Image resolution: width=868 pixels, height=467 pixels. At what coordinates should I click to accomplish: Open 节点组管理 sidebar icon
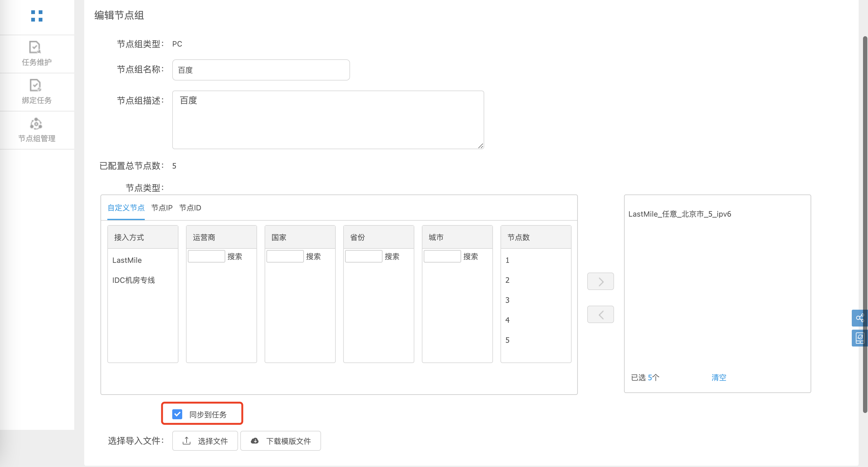(36, 124)
